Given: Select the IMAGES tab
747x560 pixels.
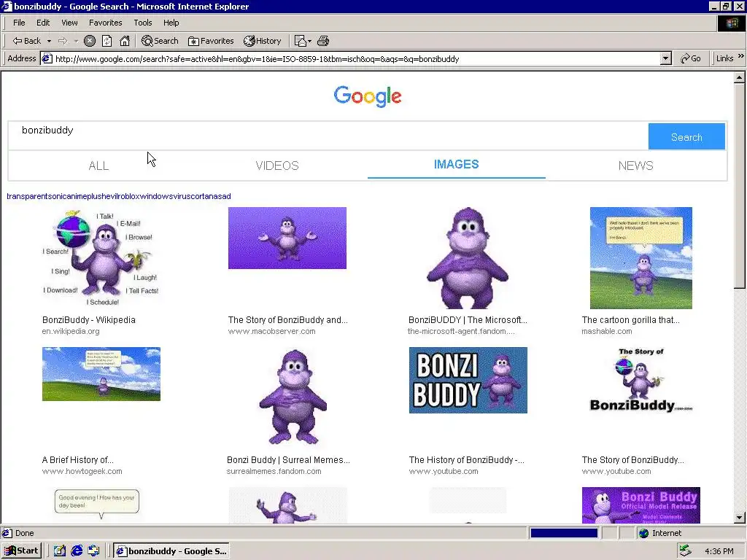Looking at the screenshot, I should coord(457,164).
